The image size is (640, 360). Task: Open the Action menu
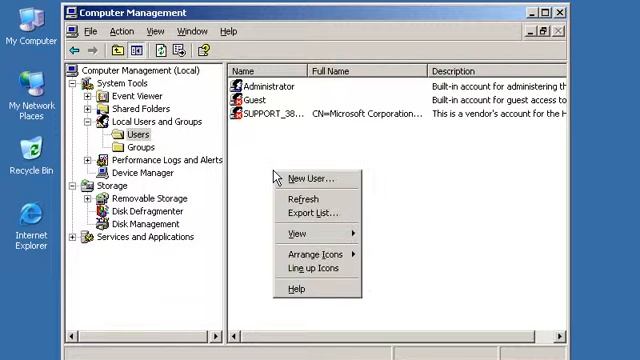pos(122,31)
